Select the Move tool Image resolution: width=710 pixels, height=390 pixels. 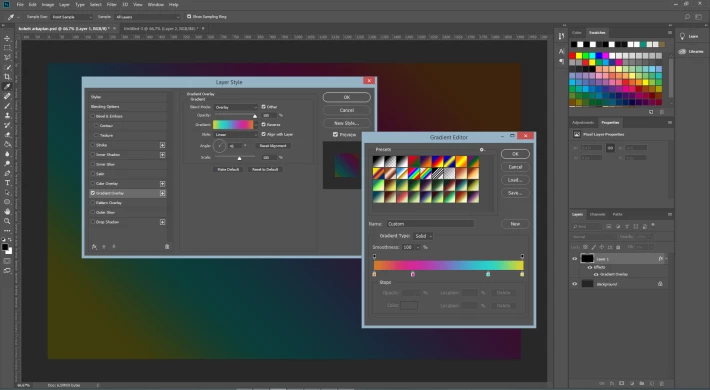point(7,38)
